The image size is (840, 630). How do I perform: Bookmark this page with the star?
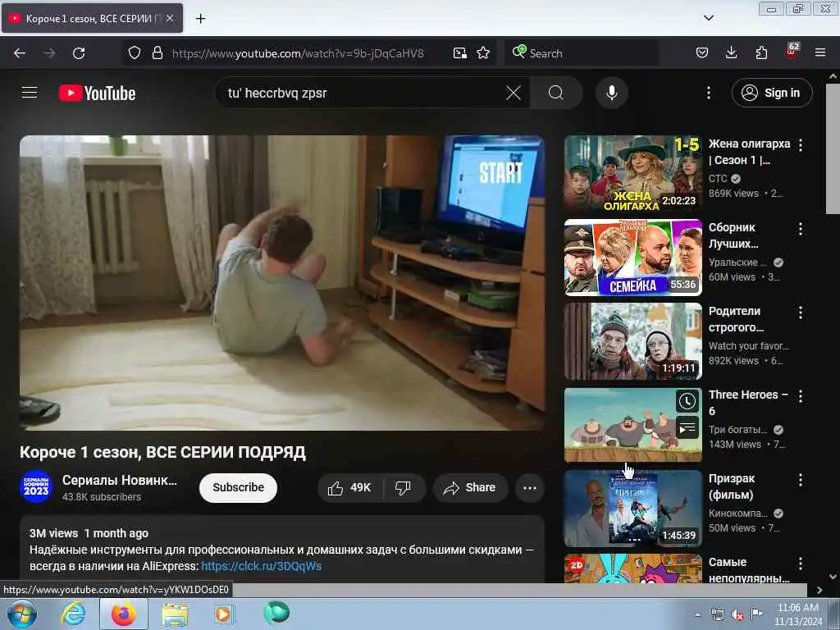(483, 53)
